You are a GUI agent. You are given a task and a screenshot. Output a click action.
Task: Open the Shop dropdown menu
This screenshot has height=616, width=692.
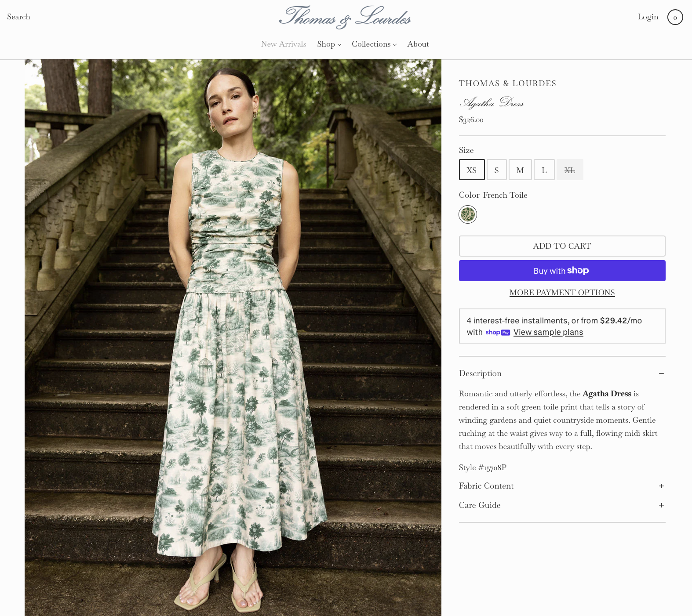pos(329,44)
